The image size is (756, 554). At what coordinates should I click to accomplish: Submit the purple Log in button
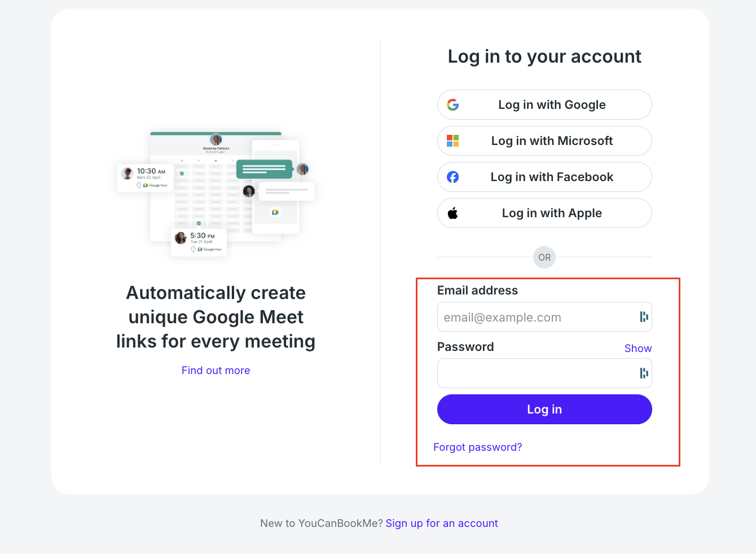(544, 410)
